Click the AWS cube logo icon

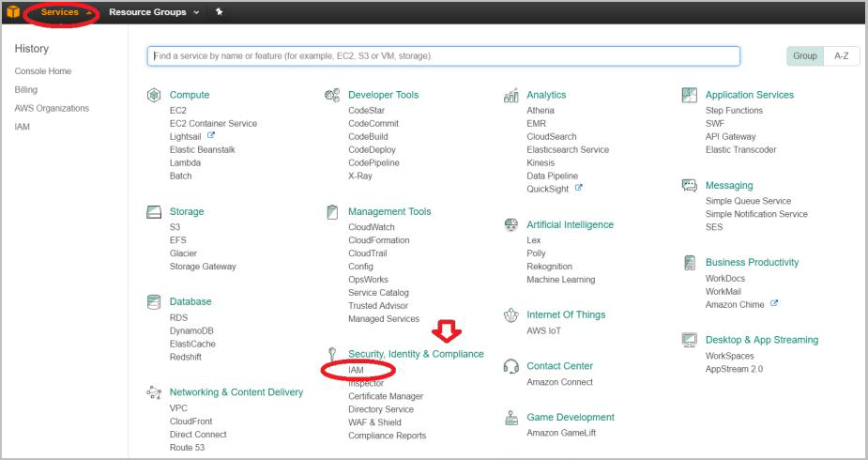click(13, 11)
